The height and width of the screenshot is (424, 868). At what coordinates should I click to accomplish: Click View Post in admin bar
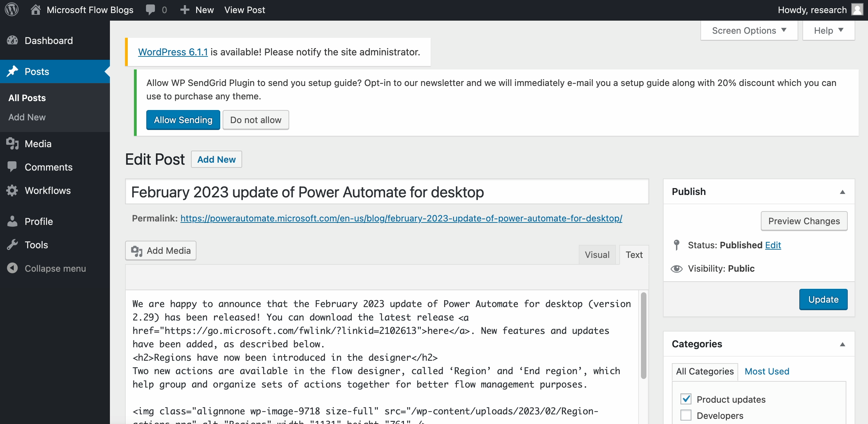[245, 10]
